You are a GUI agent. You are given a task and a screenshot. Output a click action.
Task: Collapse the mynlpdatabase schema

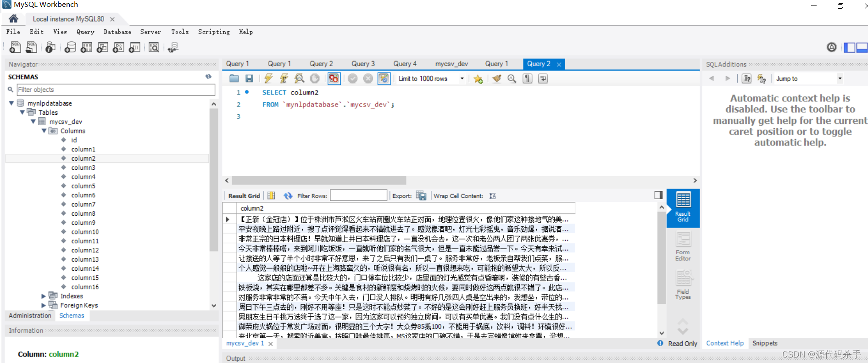[11, 103]
